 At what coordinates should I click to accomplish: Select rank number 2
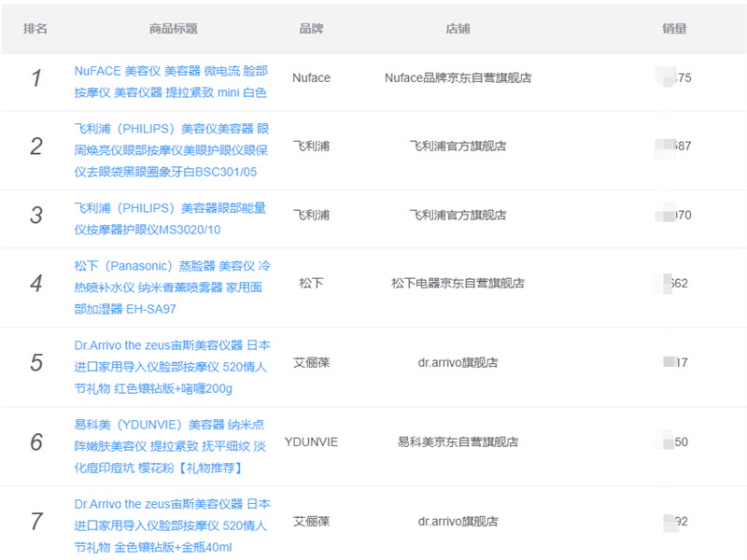coord(36,147)
